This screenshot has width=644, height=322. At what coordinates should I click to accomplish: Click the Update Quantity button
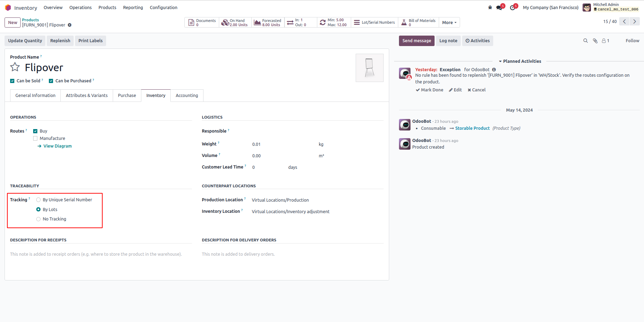click(x=25, y=41)
